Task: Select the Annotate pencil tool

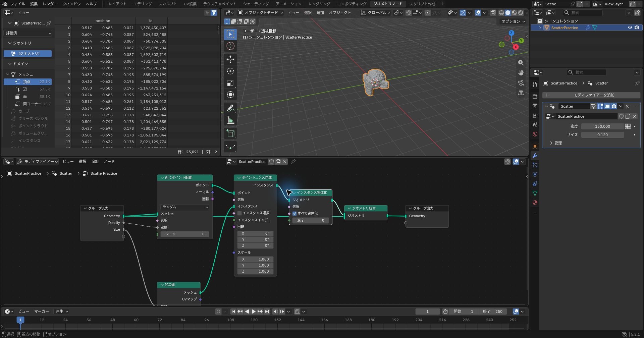Action: click(230, 108)
